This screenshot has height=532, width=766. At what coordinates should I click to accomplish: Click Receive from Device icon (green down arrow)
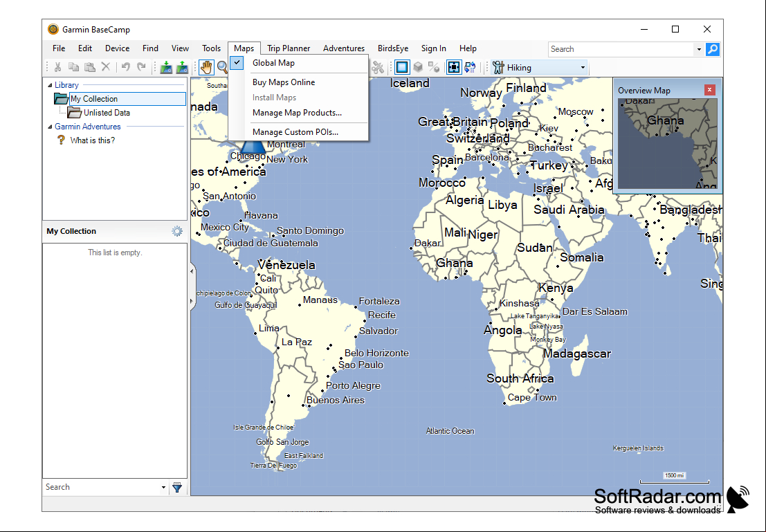point(166,67)
